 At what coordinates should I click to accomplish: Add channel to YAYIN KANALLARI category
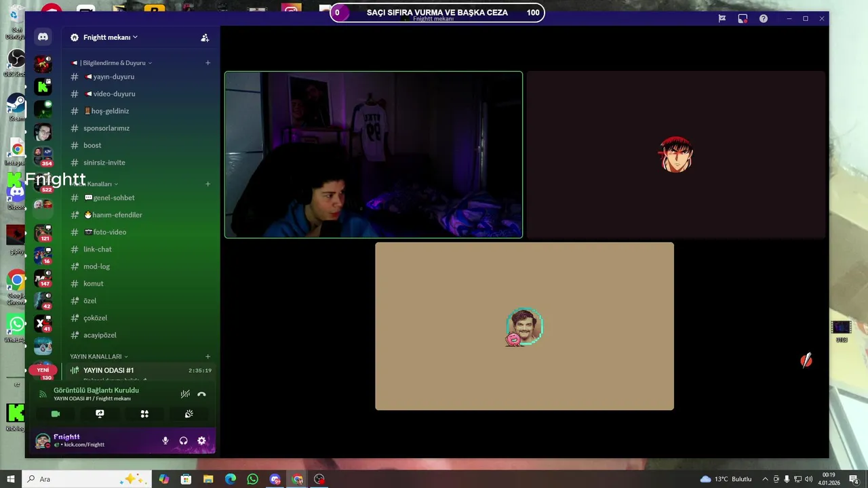(x=208, y=357)
